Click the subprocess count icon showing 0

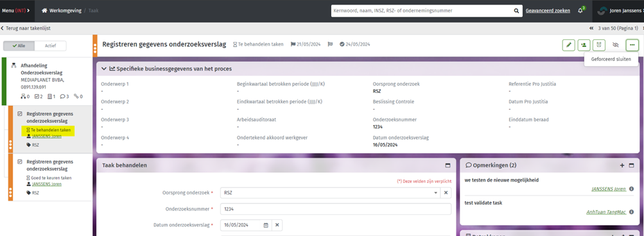pyautogui.click(x=26, y=96)
